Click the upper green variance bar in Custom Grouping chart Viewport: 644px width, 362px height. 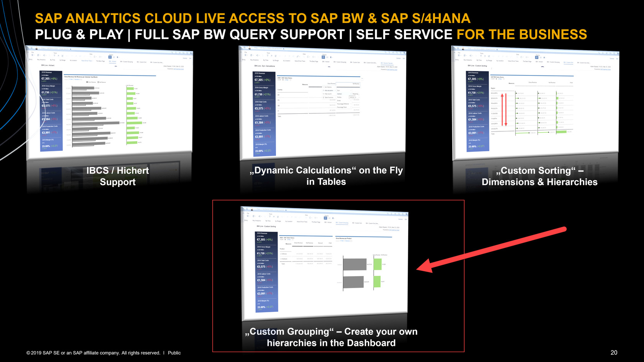click(x=378, y=264)
